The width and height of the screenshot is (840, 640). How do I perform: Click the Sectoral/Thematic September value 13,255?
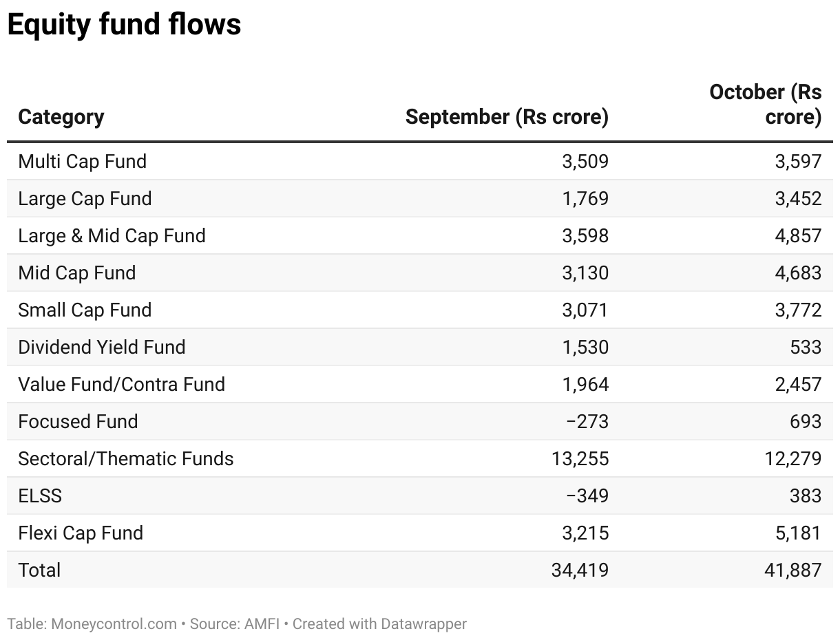point(580,459)
